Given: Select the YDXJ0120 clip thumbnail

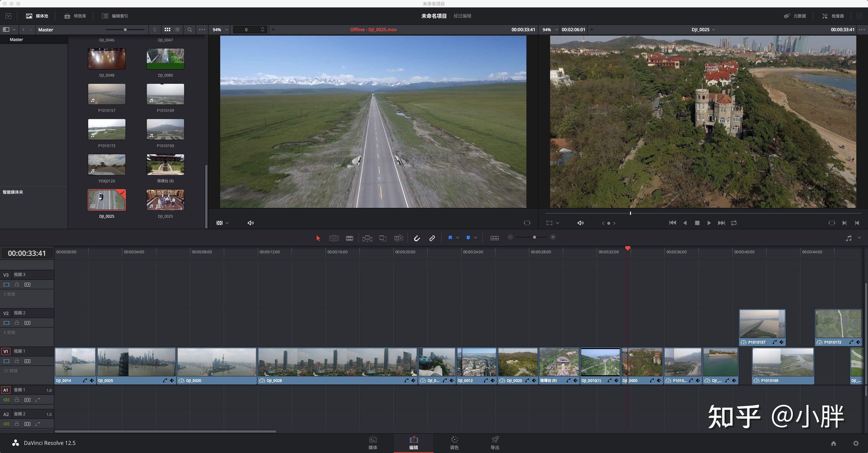Looking at the screenshot, I should [x=106, y=164].
